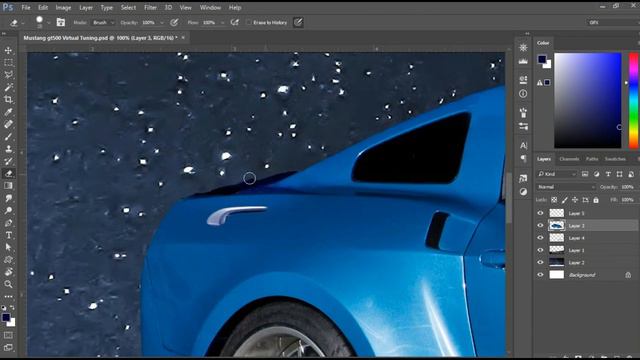The image size is (640, 360).
Task: Click the Layer 3 car thumbnail
Action: [x=556, y=225]
